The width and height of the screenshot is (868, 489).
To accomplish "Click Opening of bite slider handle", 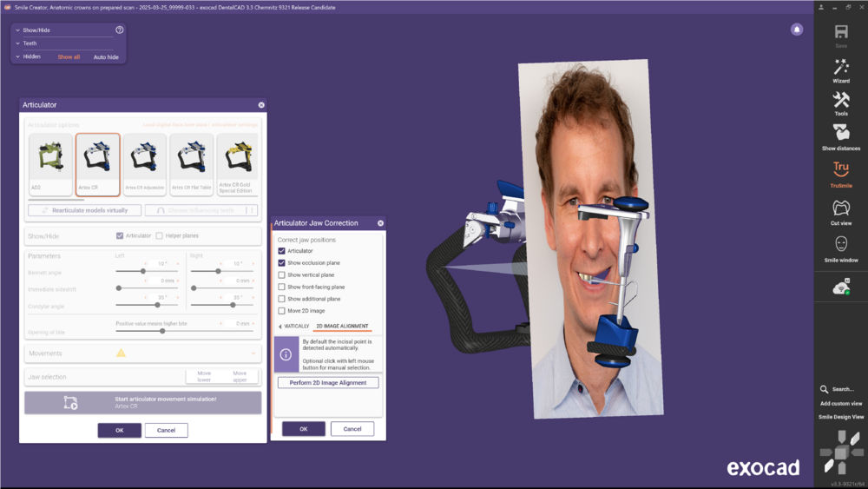I will 162,331.
